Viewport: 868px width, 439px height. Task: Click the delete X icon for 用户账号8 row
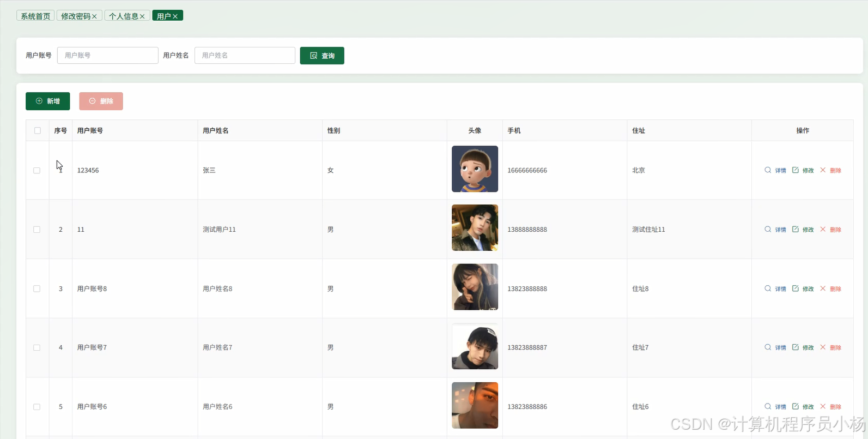pos(823,288)
